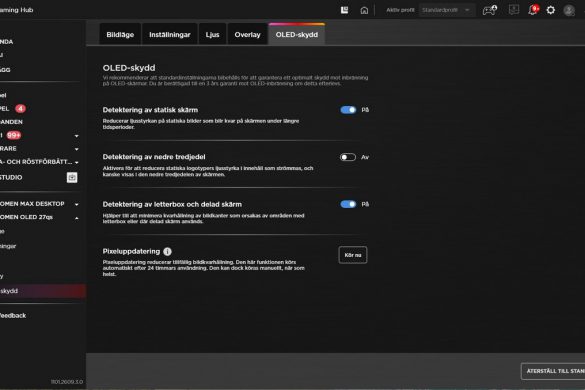The image size is (585, 390).
Task: Click the Kör nu button
Action: pyautogui.click(x=353, y=255)
